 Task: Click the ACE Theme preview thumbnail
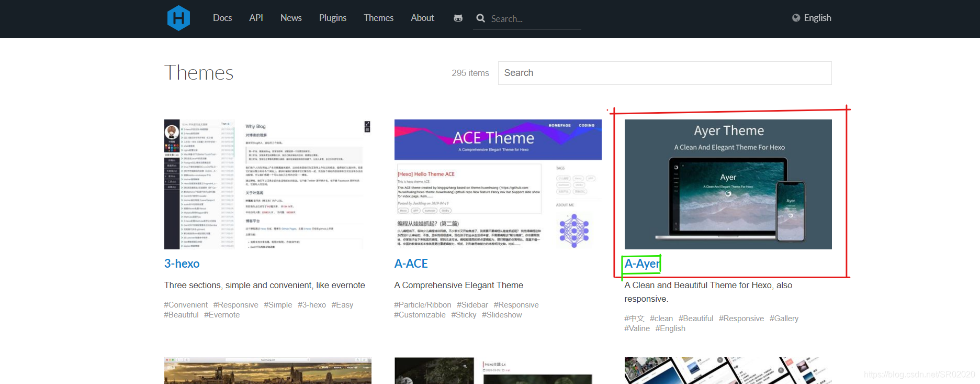click(498, 184)
